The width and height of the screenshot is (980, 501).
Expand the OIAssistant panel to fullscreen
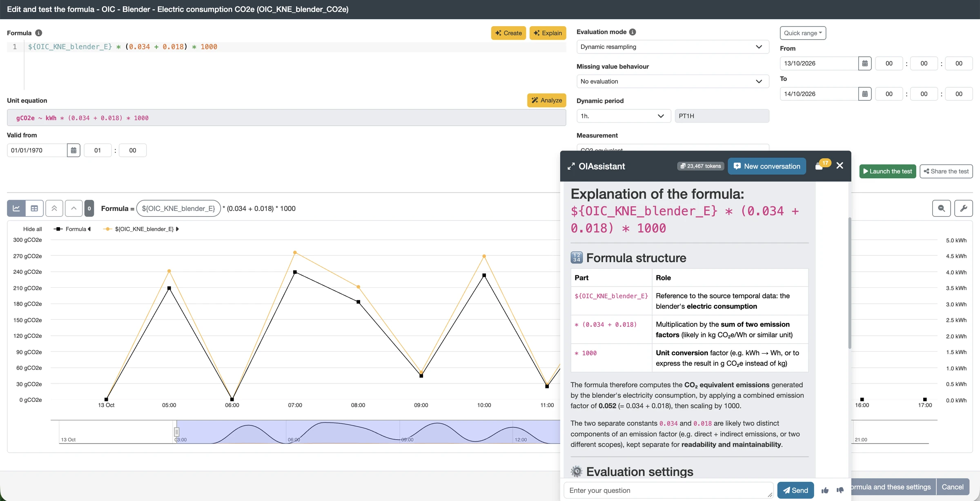coord(571,166)
